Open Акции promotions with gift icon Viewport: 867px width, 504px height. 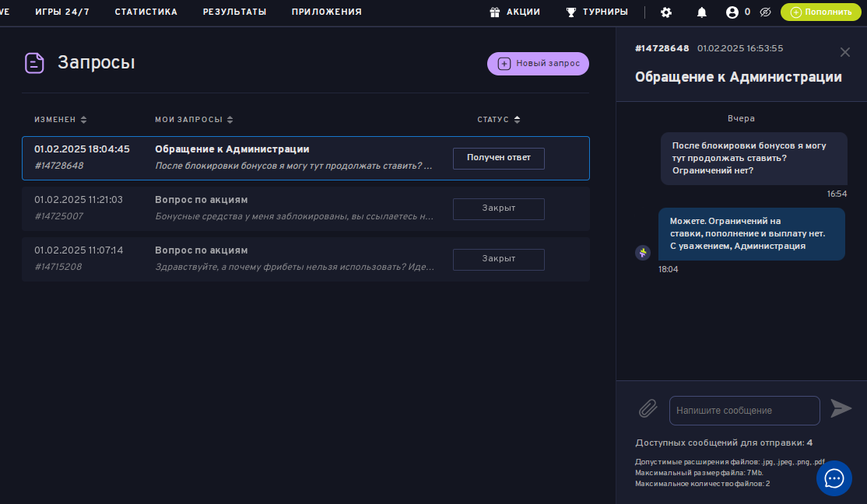(x=515, y=12)
